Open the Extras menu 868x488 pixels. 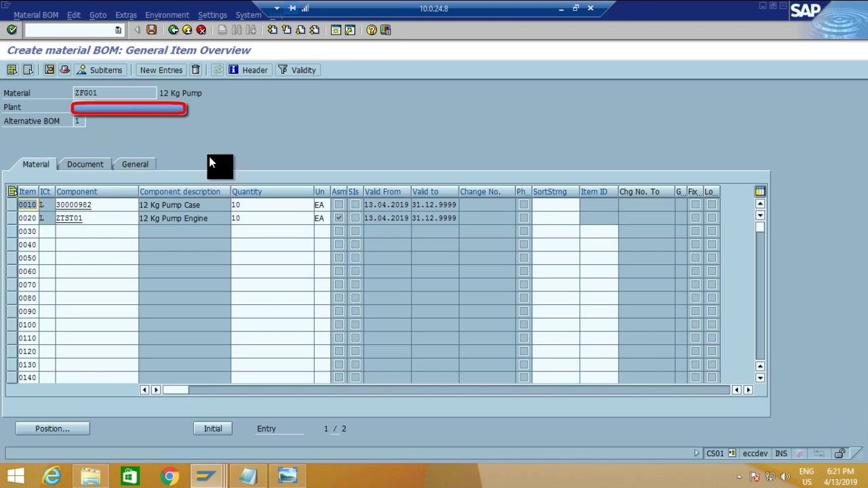(126, 15)
